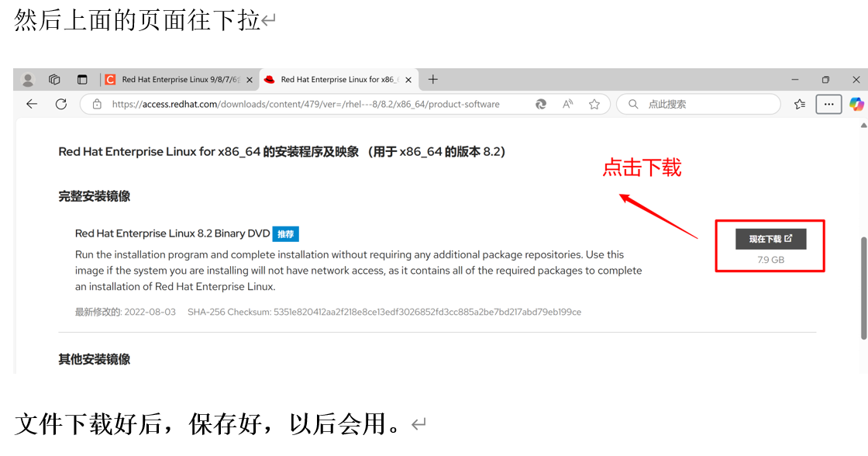Click the 7.9 GB file size text
This screenshot has width=868, height=456.
coord(770,260)
